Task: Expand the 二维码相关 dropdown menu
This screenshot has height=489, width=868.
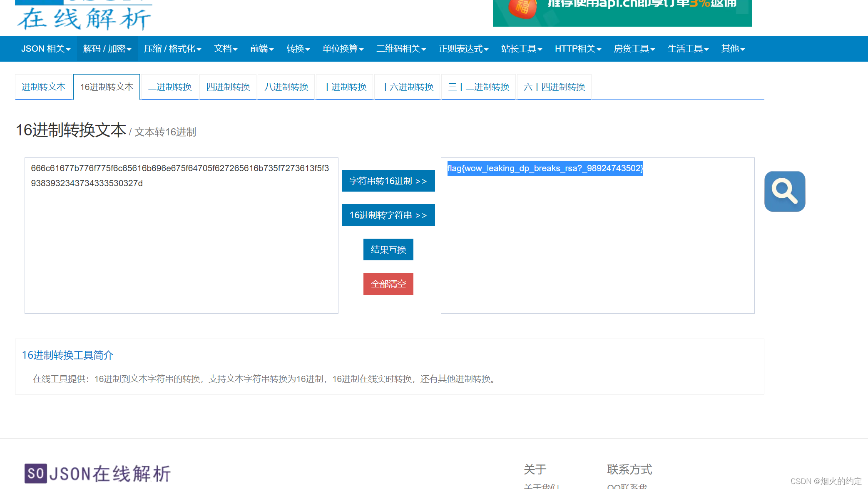Action: tap(401, 49)
